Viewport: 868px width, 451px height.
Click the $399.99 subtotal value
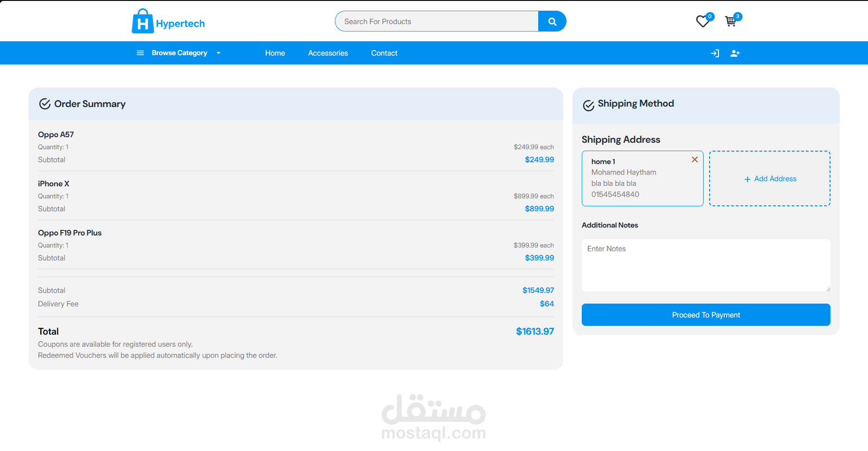pos(539,258)
